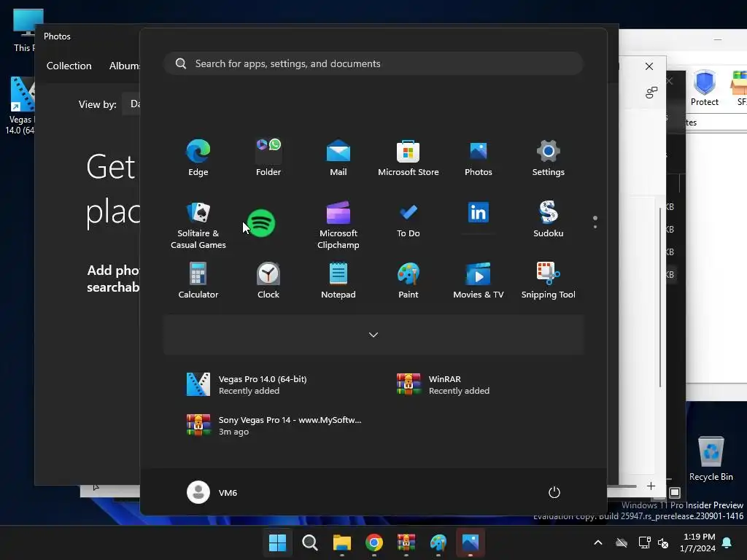Launch Sudoku from pinned apps
This screenshot has height=560, width=747.
[549, 220]
